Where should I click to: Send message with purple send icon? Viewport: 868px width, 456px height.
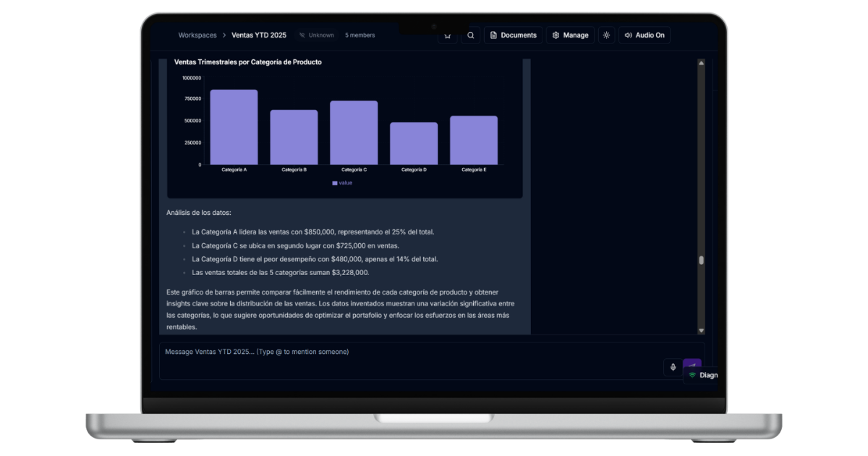click(x=692, y=366)
